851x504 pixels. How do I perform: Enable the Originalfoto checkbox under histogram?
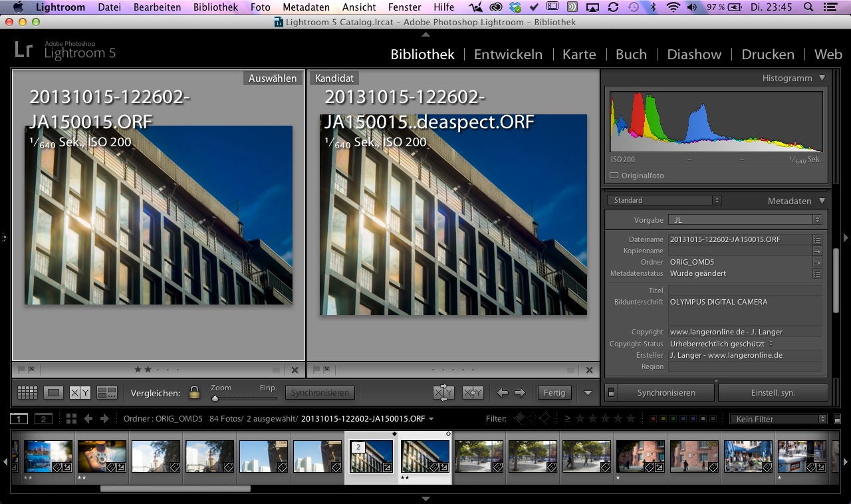coord(614,176)
